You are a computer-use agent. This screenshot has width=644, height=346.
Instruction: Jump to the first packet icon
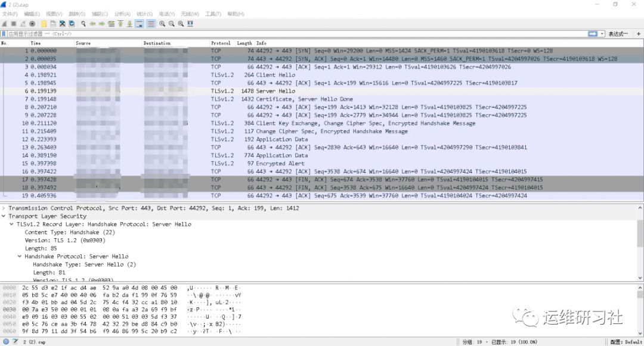tap(120, 24)
